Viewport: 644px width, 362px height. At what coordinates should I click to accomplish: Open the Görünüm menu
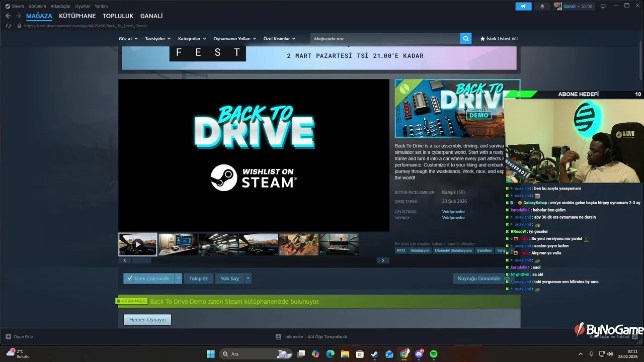point(37,6)
